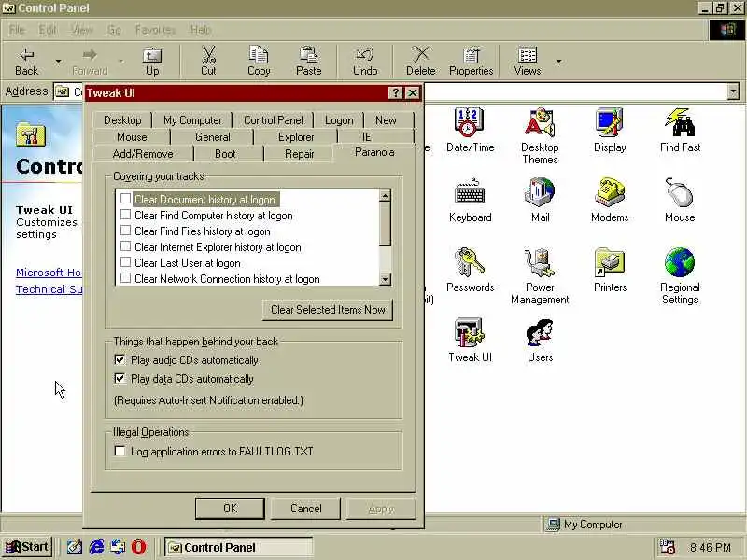The height and width of the screenshot is (560, 747).
Task: Open the Microsoft Home link
Action: [49, 273]
